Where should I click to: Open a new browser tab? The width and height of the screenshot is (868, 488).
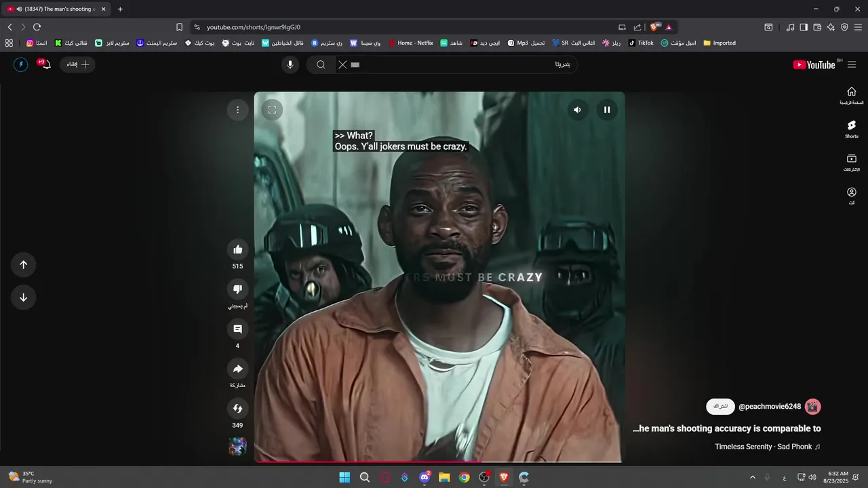coord(120,9)
